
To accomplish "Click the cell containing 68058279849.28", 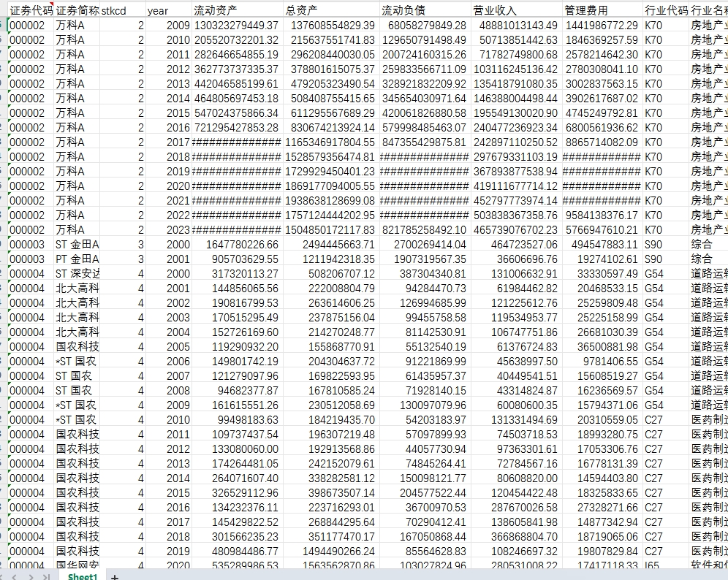I will coord(425,26).
